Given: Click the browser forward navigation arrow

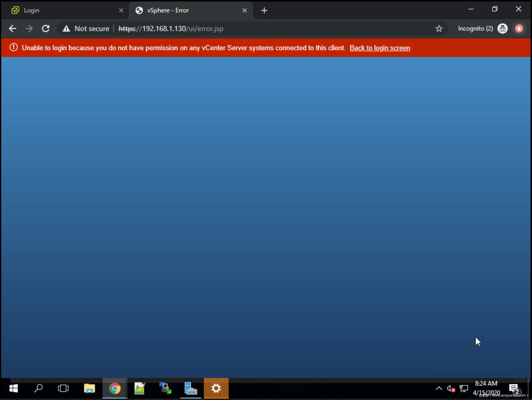Looking at the screenshot, I should click(x=29, y=29).
